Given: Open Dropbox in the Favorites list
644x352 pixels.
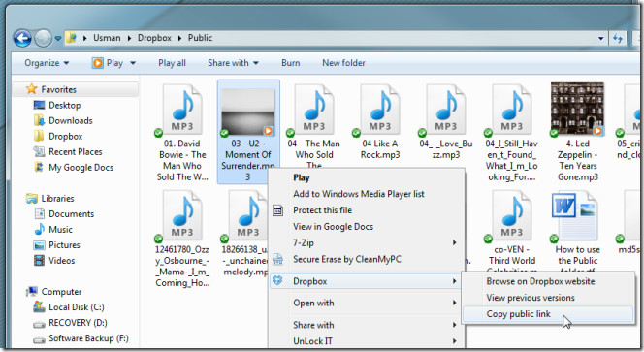Looking at the screenshot, I should (65, 137).
